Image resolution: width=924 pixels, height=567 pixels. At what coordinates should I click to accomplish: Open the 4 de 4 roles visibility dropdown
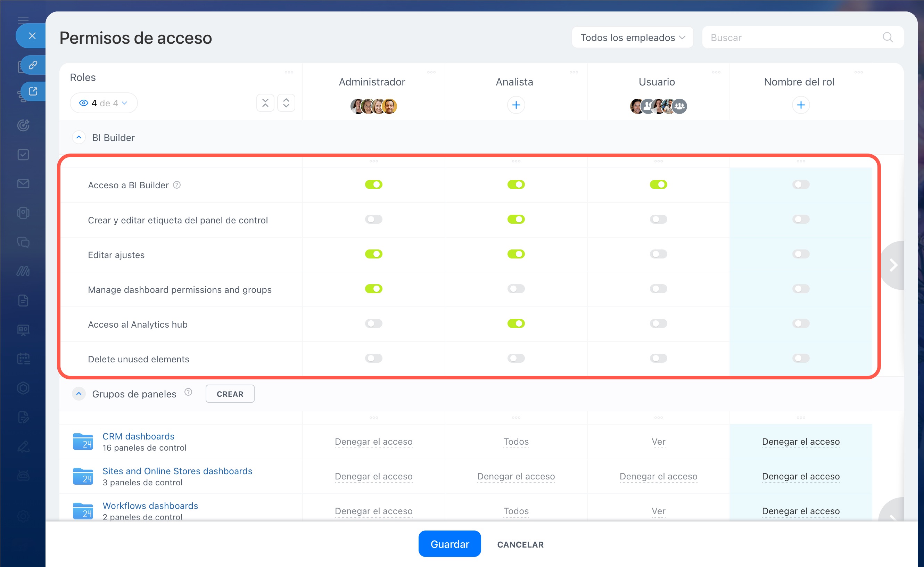[104, 103]
